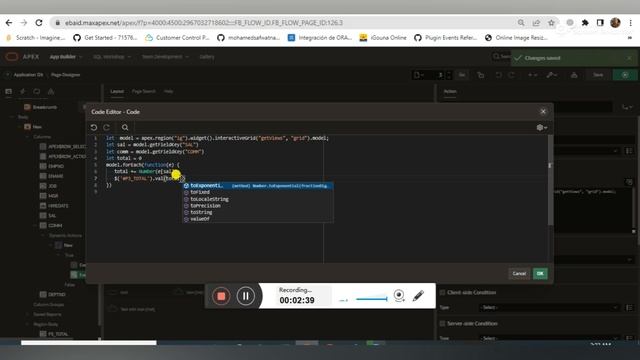The width and height of the screenshot is (640, 360).
Task: Click the page lock icon in toolbar
Action: pos(480,75)
